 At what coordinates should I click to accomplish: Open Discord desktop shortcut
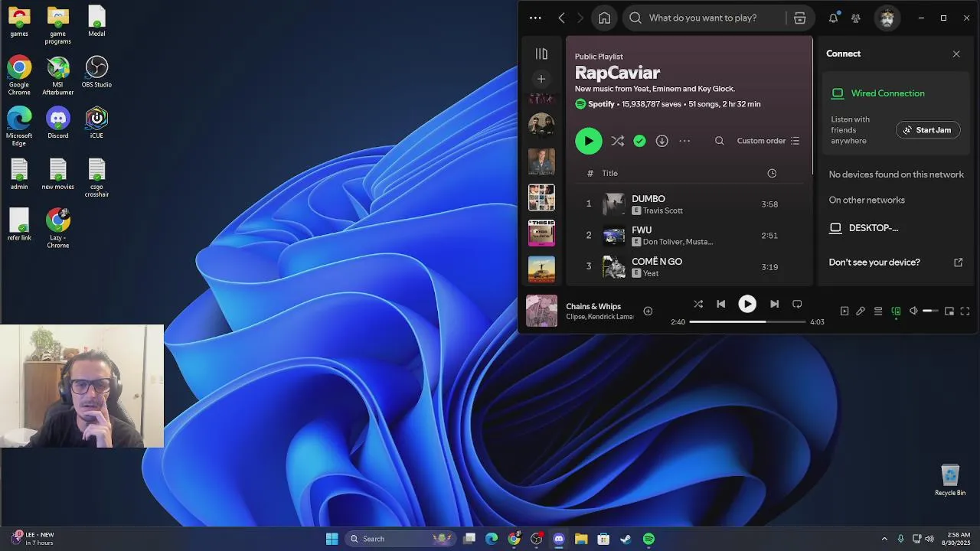click(x=58, y=123)
